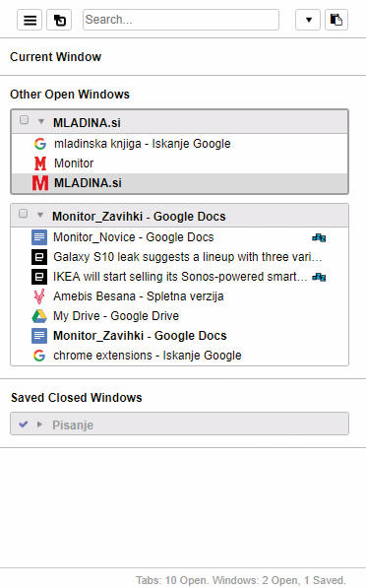Image resolution: width=366 pixels, height=588 pixels.
Task: Click sleeping tab icon beside IKEA tab
Action: (x=319, y=277)
